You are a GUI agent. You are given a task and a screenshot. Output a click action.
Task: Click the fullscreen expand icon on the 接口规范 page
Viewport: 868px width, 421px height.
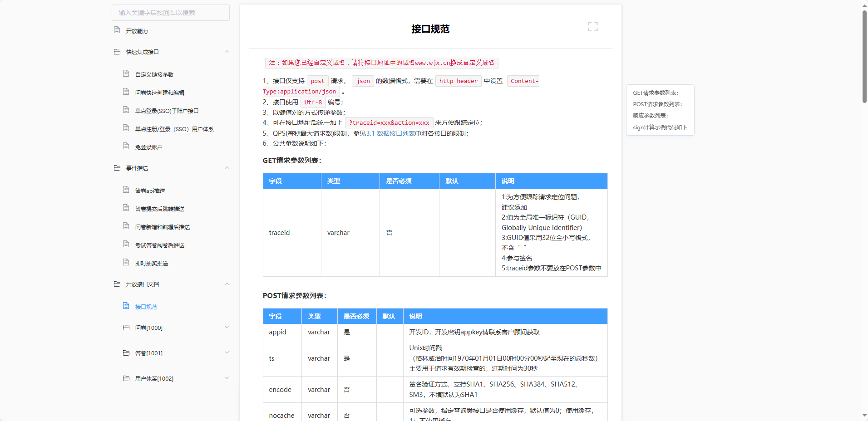pyautogui.click(x=593, y=26)
